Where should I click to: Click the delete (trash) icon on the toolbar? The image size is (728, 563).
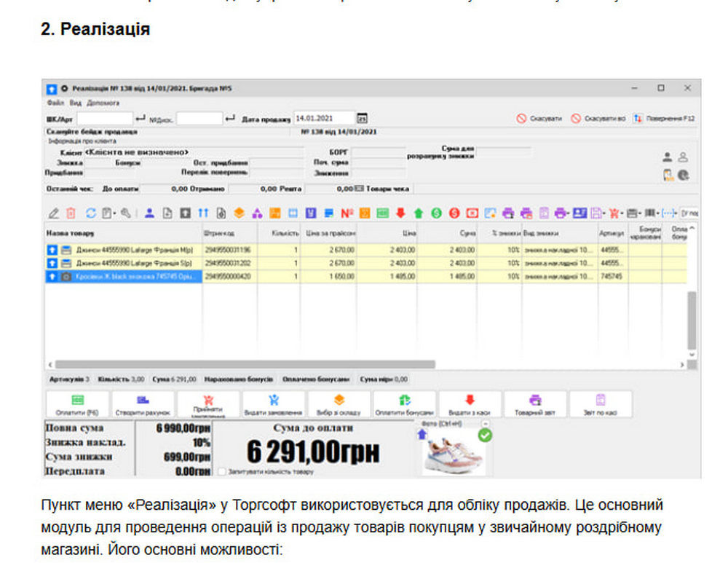click(70, 212)
